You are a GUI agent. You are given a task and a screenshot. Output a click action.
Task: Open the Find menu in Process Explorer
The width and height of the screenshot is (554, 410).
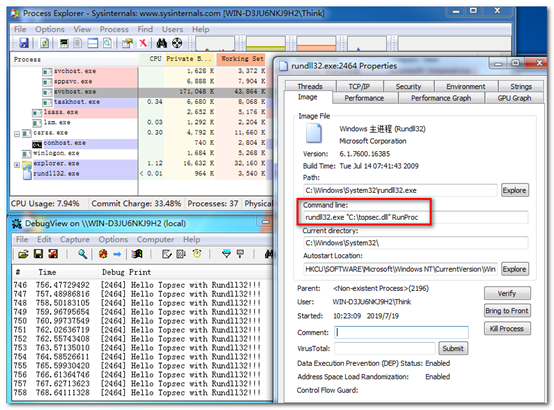pyautogui.click(x=145, y=29)
